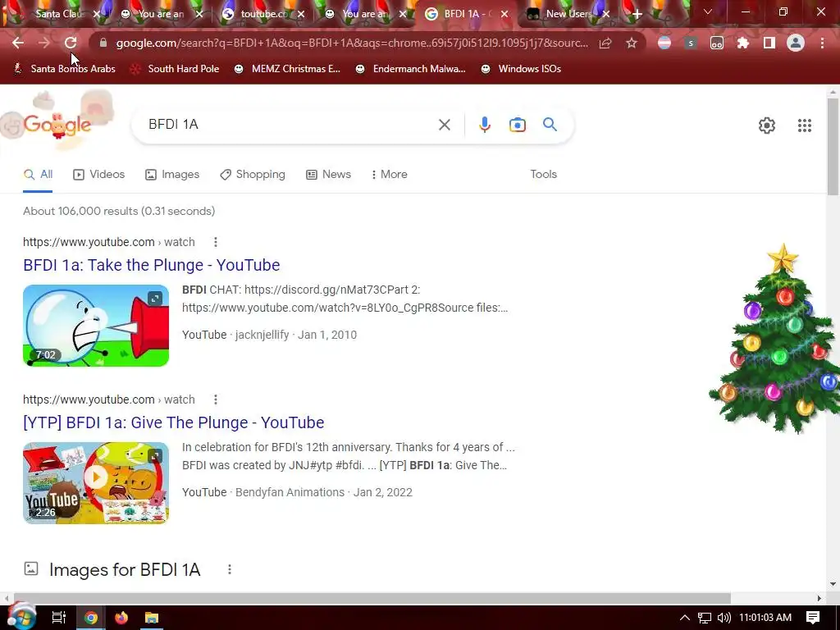This screenshot has width=840, height=630.
Task: Play the 2:26 YTP video thumbnail
Action: click(96, 483)
